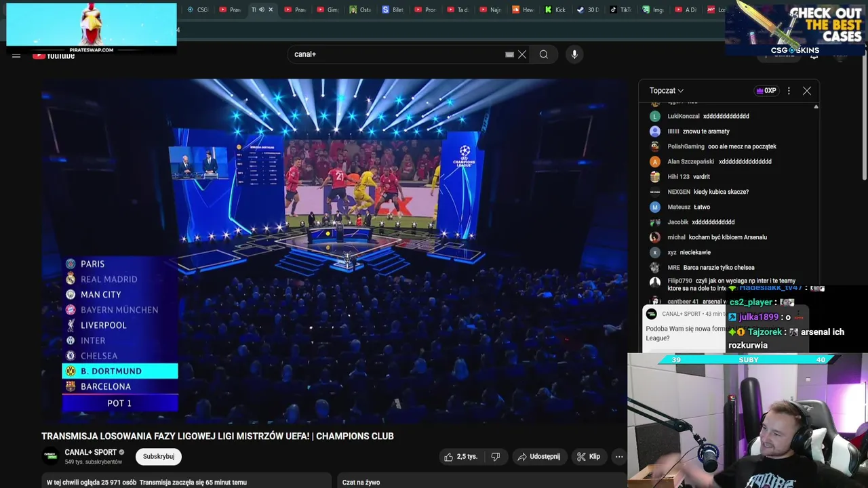Click the Borussia Dortmund club crest

pos(71,371)
